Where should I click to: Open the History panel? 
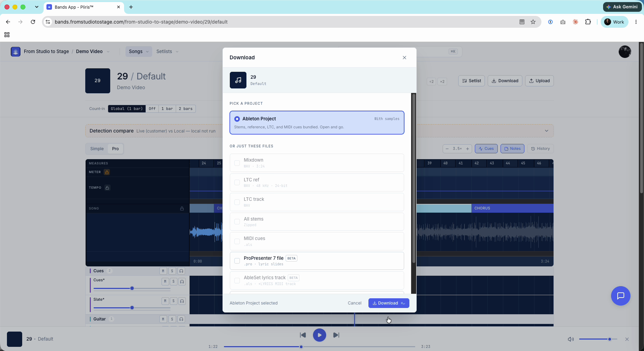pyautogui.click(x=540, y=149)
